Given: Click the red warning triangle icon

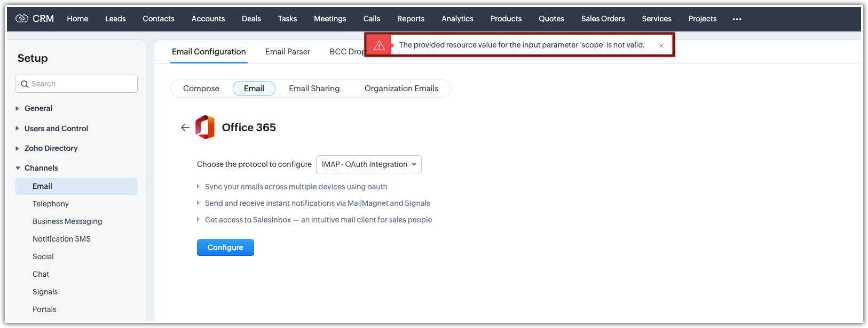Looking at the screenshot, I should (380, 45).
